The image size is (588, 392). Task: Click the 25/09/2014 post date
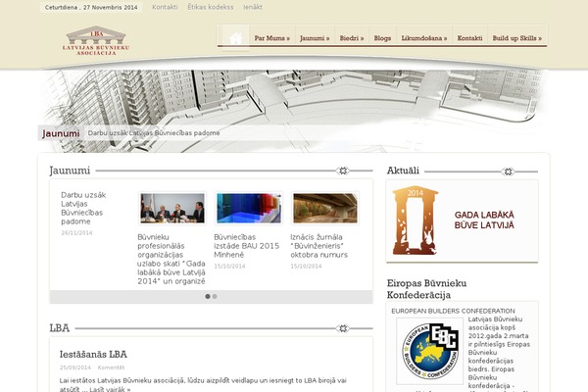pyautogui.click(x=75, y=367)
